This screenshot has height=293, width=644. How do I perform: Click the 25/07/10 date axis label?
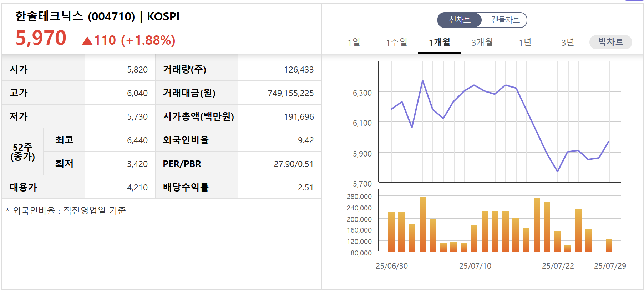point(475,266)
